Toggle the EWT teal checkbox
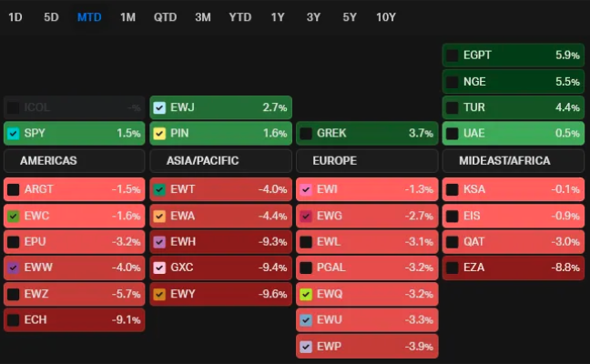Screen dimensions: 590x364 (x=159, y=190)
